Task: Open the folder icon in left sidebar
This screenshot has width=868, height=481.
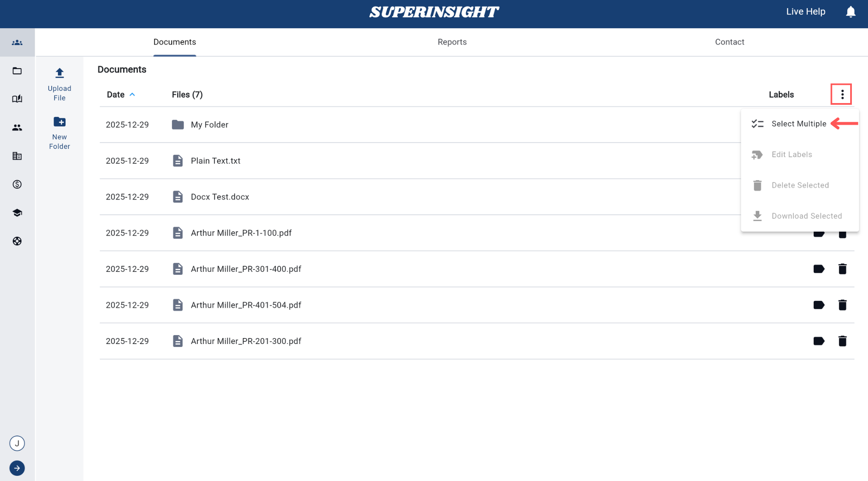Action: tap(17, 71)
